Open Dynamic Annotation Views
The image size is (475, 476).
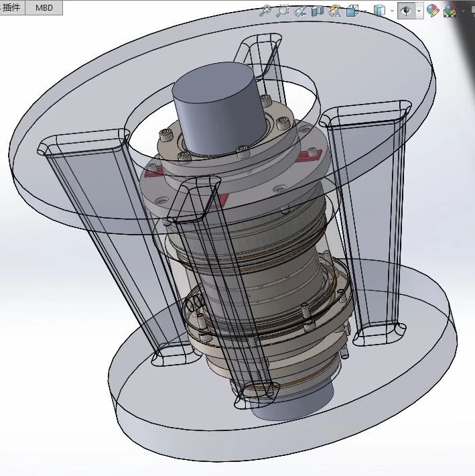335,11
